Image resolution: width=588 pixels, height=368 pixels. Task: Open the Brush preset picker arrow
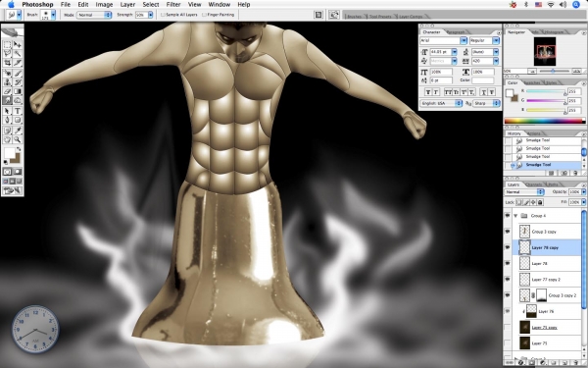tap(53, 15)
